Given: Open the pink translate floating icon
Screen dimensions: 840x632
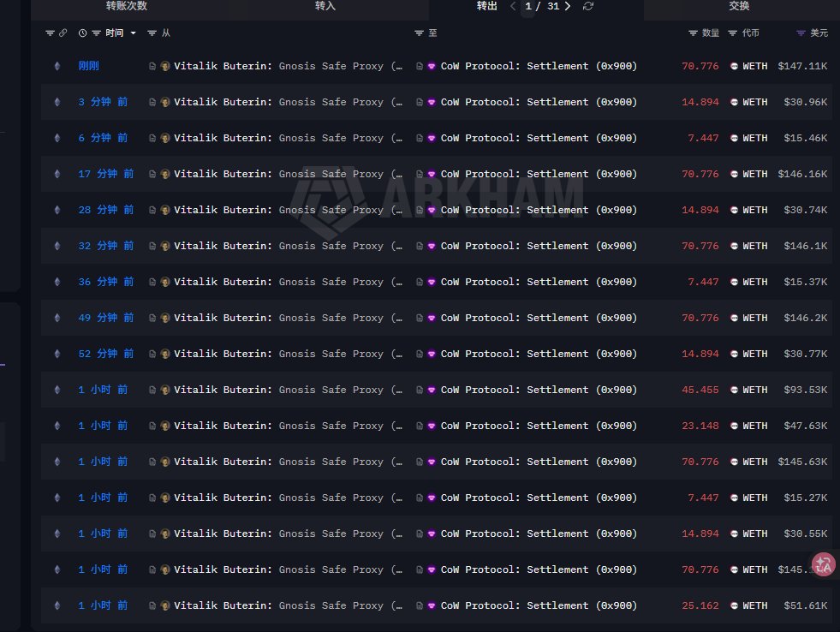Looking at the screenshot, I should pos(824,564).
